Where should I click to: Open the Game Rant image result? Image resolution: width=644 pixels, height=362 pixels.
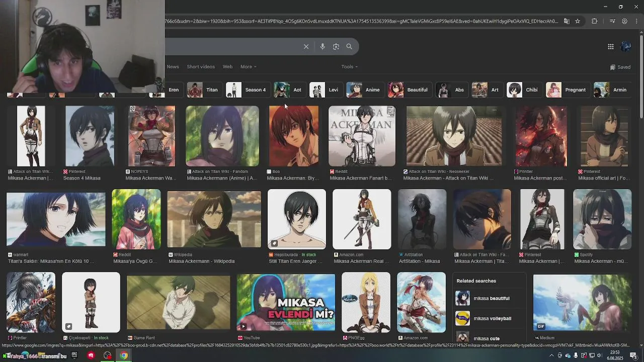[x=178, y=302]
